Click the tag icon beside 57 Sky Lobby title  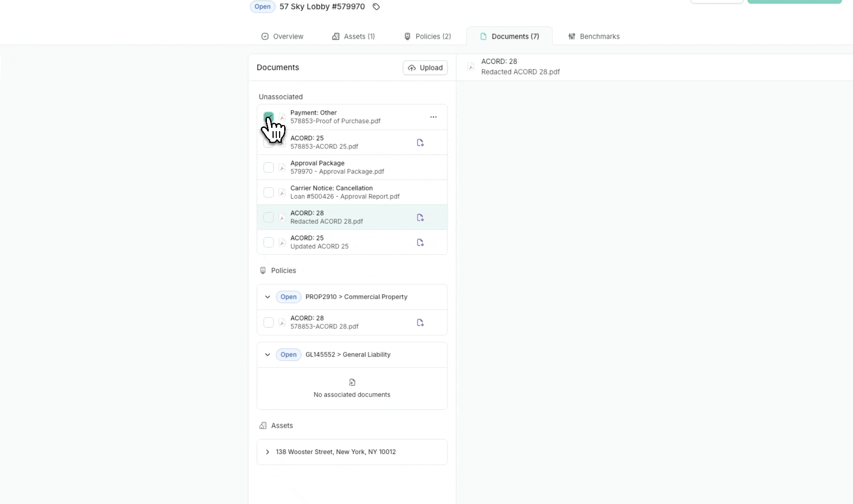(376, 7)
